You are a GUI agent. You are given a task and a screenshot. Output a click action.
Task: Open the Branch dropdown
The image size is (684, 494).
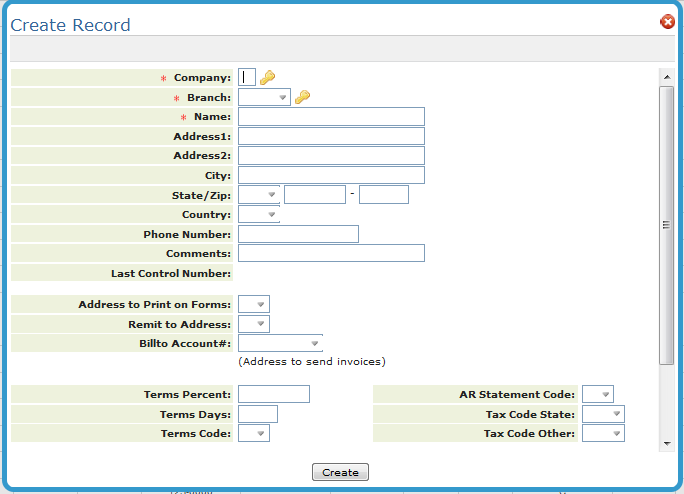tap(264, 98)
